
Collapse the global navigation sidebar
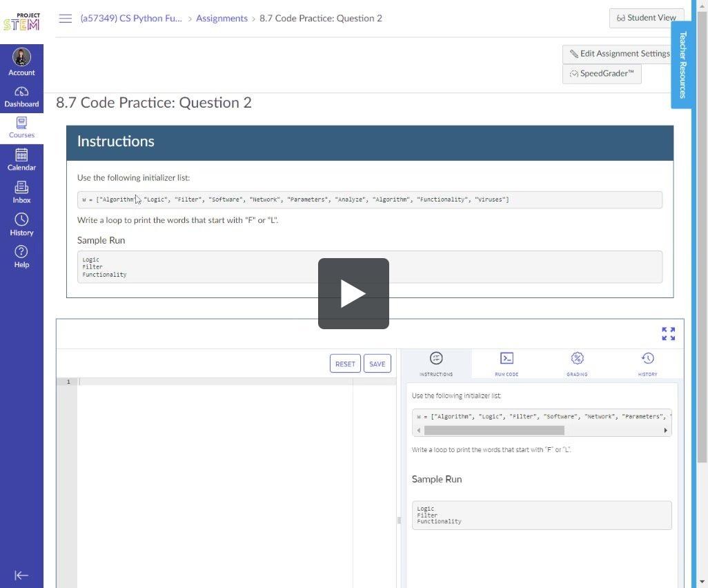coord(21,575)
